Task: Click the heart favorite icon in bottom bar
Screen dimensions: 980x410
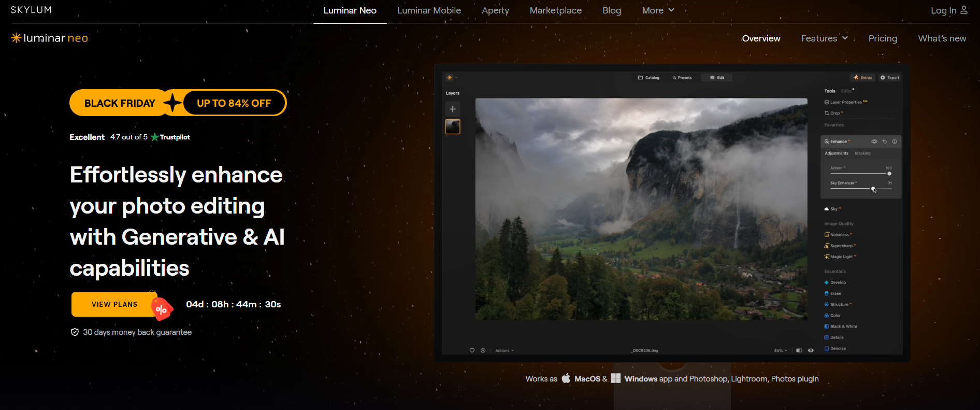Action: [x=472, y=350]
